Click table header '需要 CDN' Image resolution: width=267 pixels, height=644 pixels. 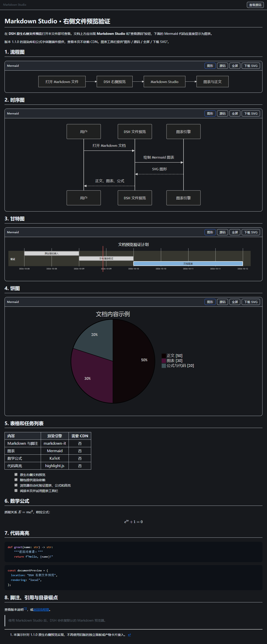[80, 436]
